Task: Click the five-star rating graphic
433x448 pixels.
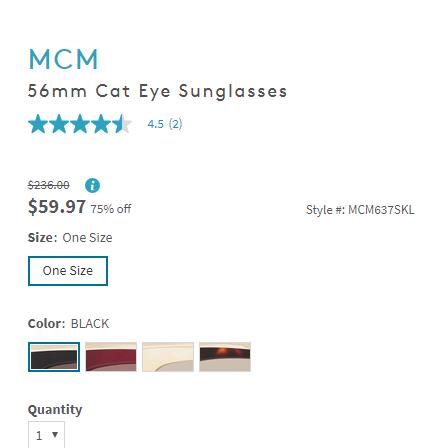Action: pos(80,124)
